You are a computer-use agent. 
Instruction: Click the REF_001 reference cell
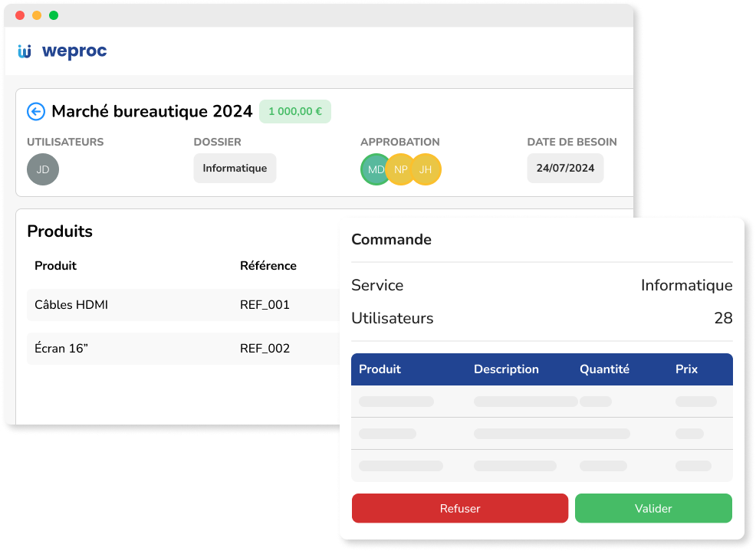click(x=265, y=305)
